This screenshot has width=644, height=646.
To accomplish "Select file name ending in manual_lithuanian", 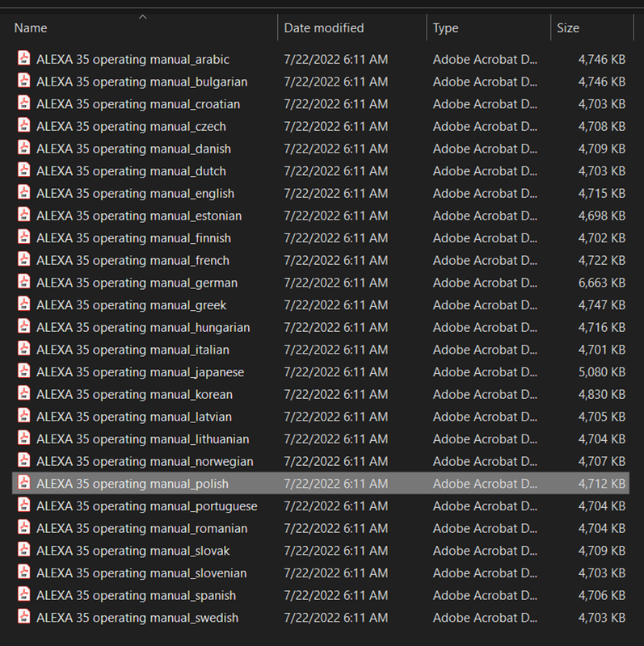I will (x=143, y=438).
